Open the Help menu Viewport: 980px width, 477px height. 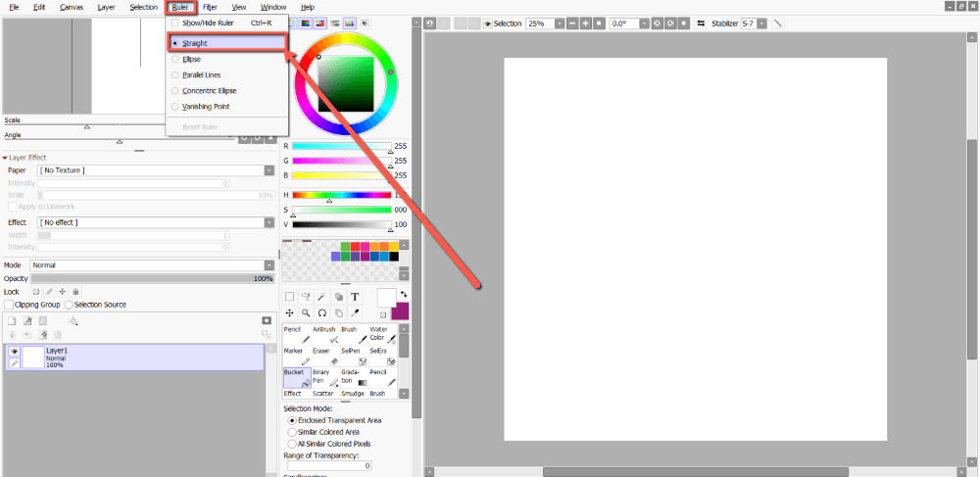308,8
